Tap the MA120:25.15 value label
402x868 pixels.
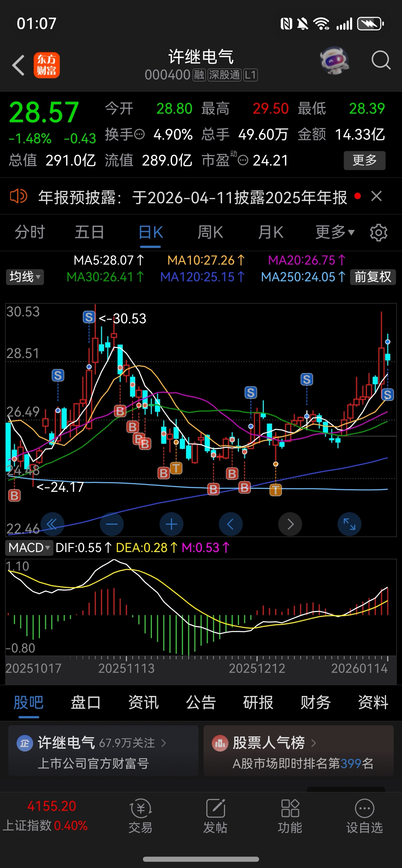[x=203, y=277]
